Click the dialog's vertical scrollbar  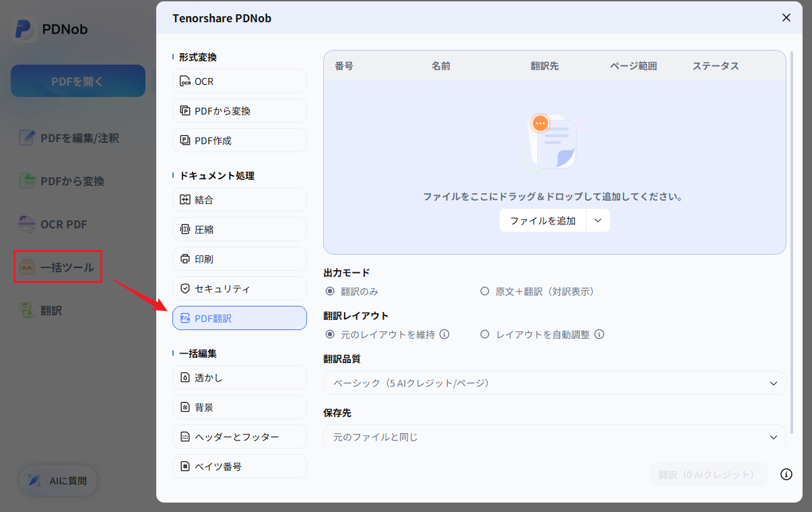(x=792, y=241)
